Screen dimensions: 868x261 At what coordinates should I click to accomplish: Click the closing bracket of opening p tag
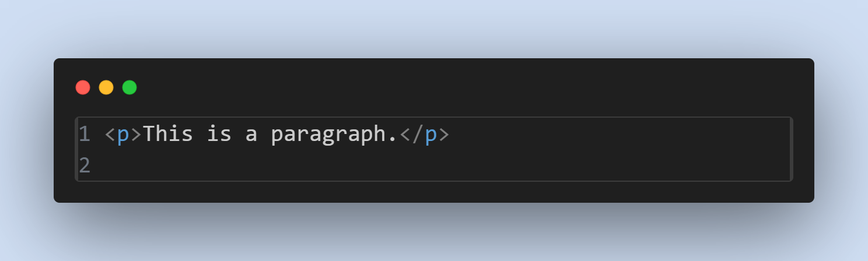135,135
